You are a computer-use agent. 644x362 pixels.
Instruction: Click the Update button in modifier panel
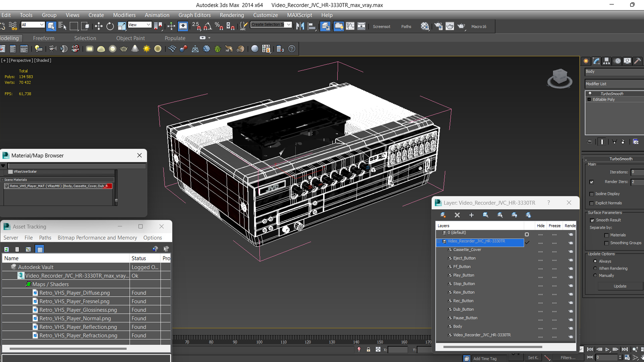tap(619, 286)
